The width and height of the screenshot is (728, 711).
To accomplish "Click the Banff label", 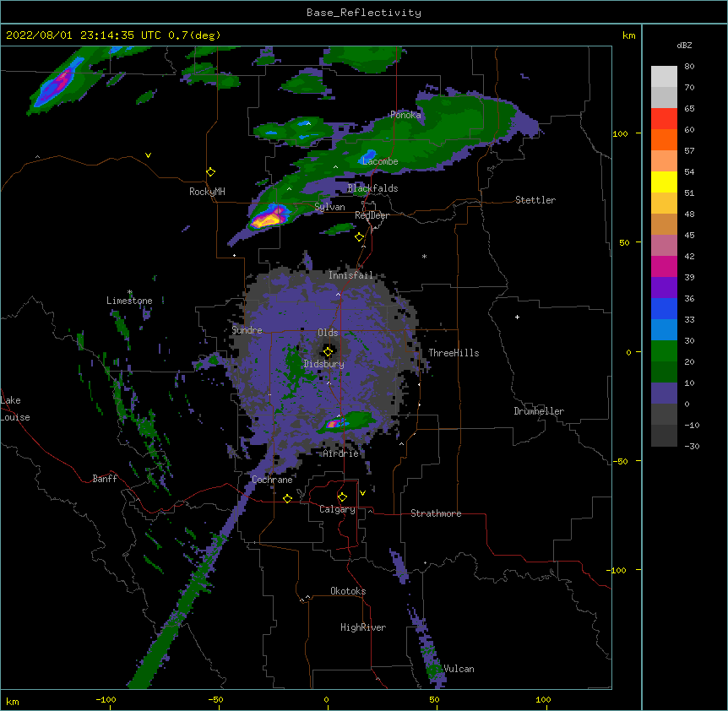I will tap(105, 479).
